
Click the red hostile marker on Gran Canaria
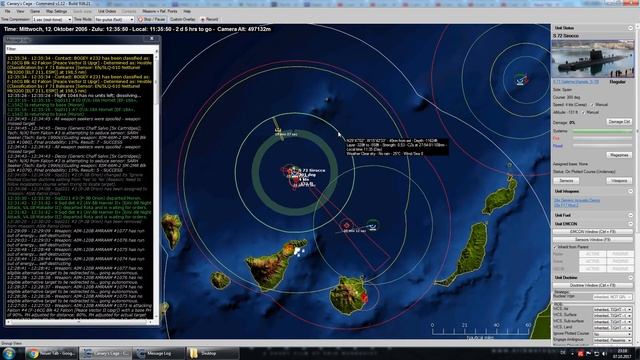point(364,298)
